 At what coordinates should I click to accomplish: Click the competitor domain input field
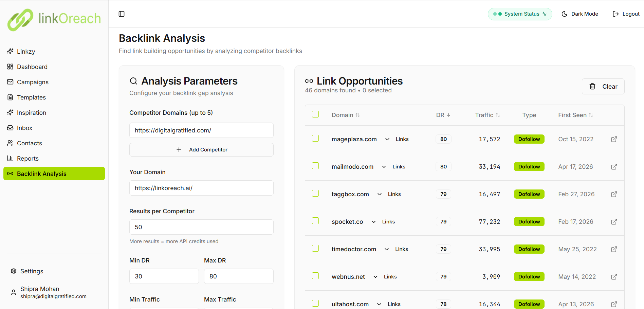coord(201,130)
